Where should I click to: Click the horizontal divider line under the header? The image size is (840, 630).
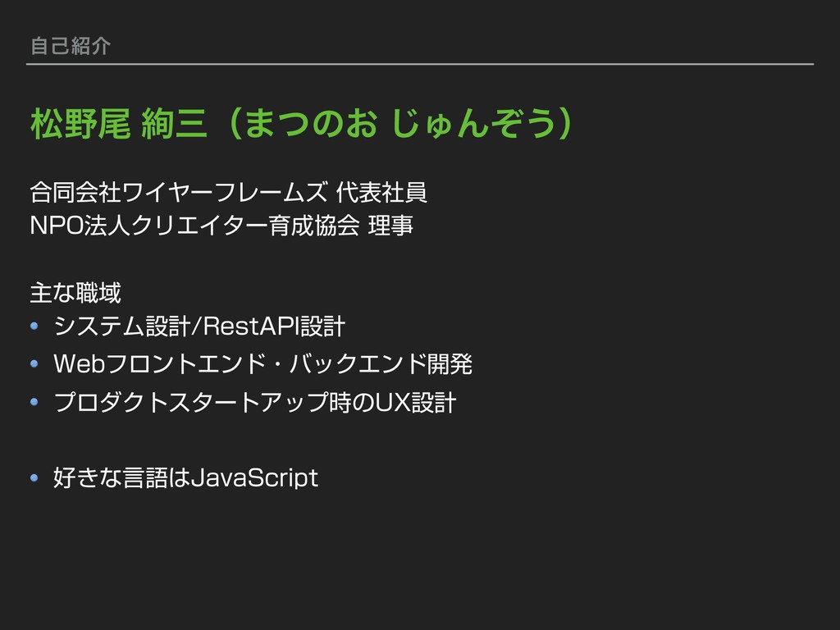[420, 64]
